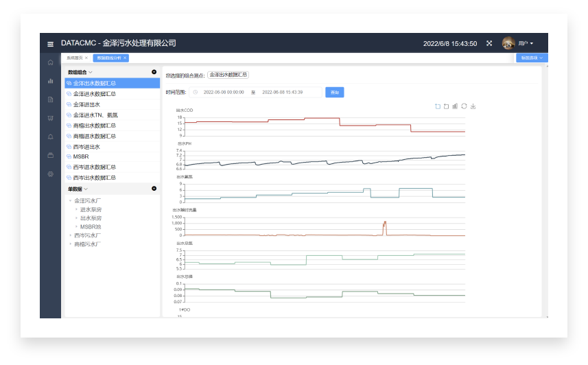Select the 金泽进出水 group
The width and height of the screenshot is (588, 365).
tap(112, 104)
